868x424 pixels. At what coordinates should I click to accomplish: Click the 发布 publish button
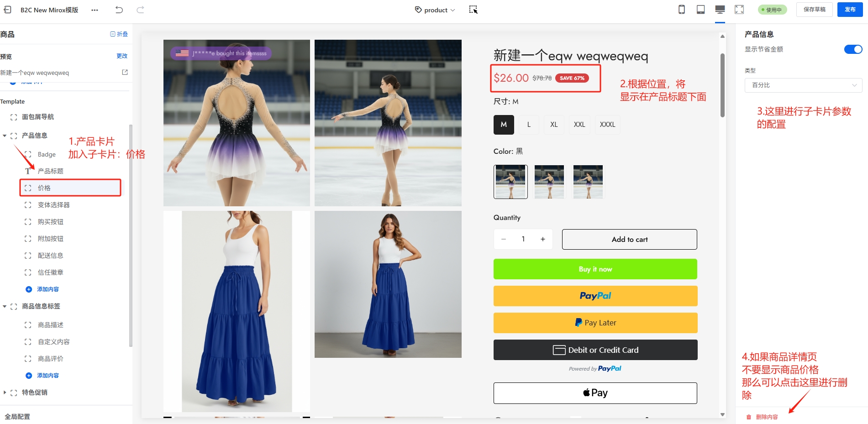[x=849, y=10]
